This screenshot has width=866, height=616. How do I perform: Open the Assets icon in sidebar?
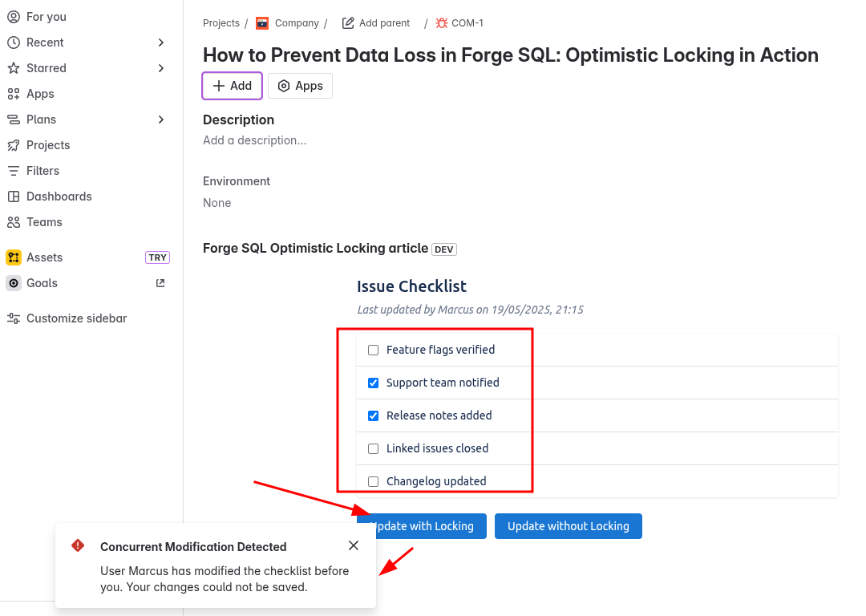(14, 257)
